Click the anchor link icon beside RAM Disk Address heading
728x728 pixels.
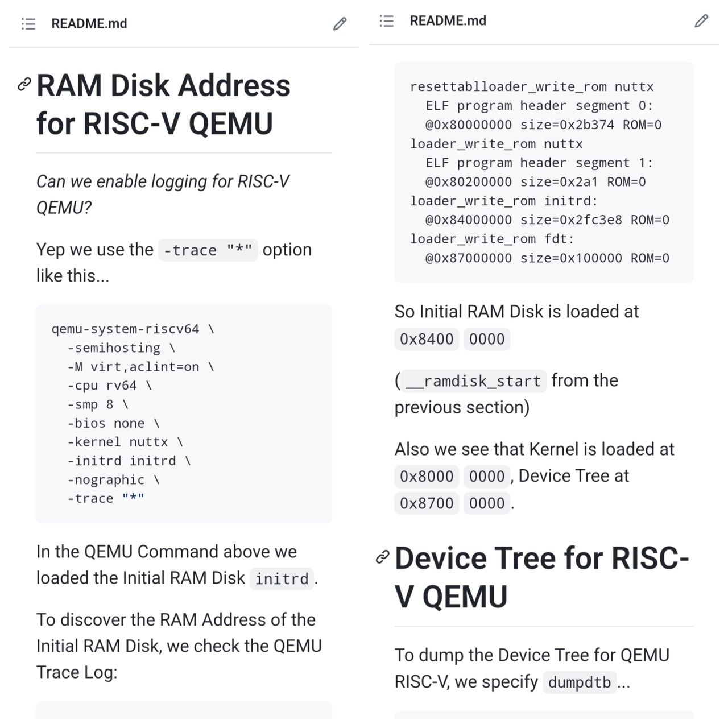[24, 85]
